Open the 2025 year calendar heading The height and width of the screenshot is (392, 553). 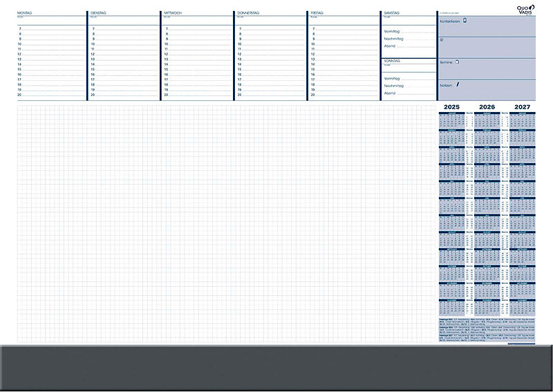click(x=451, y=106)
